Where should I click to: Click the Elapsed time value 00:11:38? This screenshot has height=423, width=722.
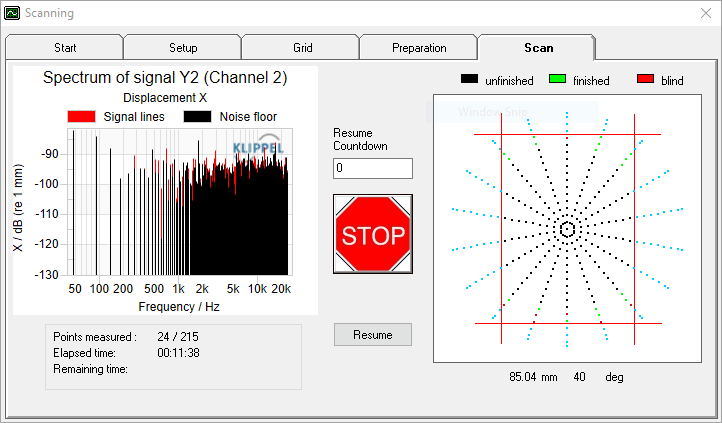coord(178,353)
